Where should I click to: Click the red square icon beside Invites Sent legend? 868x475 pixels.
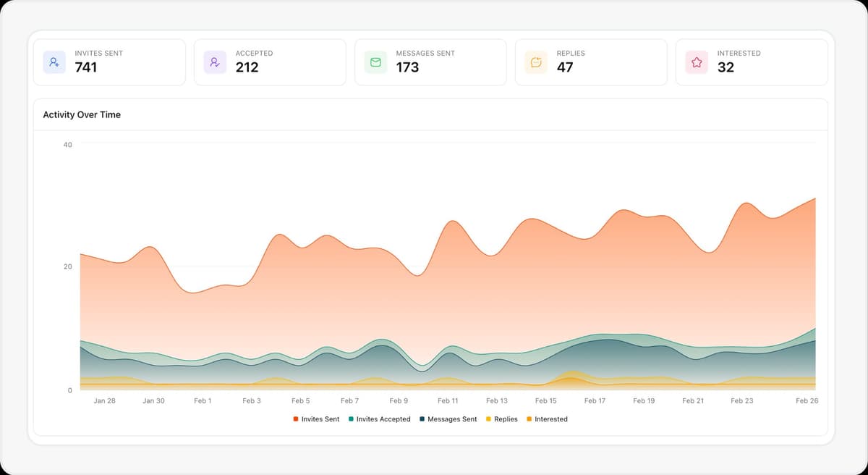click(294, 419)
